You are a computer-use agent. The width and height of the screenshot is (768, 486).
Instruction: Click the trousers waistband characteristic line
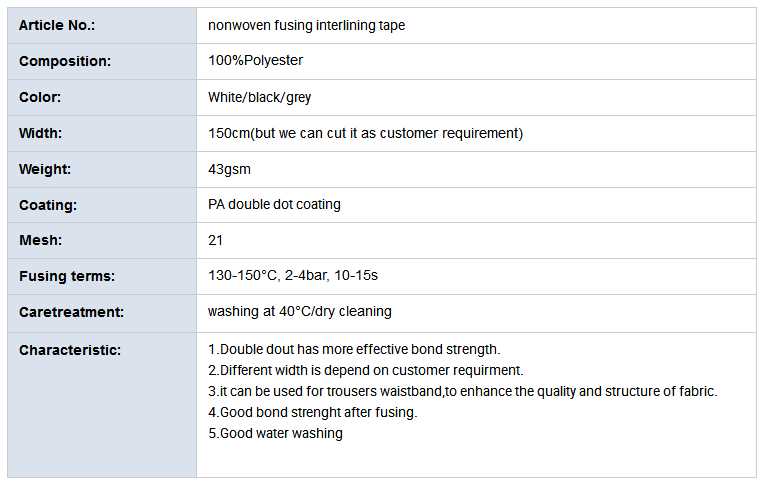[x=462, y=391]
